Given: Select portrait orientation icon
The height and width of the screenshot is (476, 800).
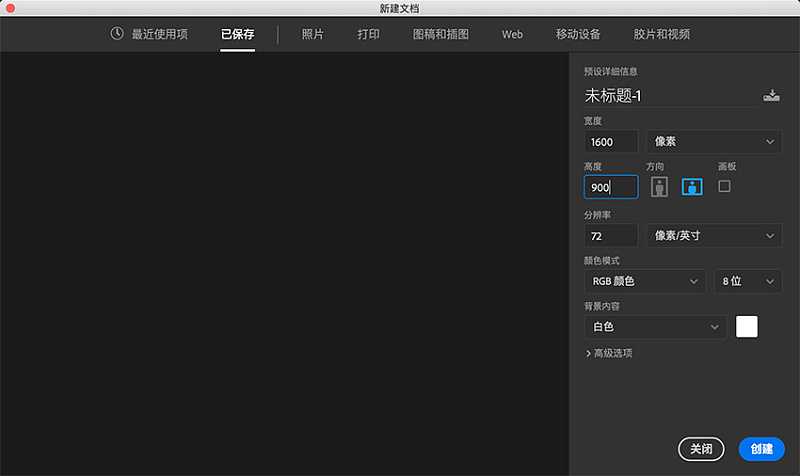Looking at the screenshot, I should point(659,187).
